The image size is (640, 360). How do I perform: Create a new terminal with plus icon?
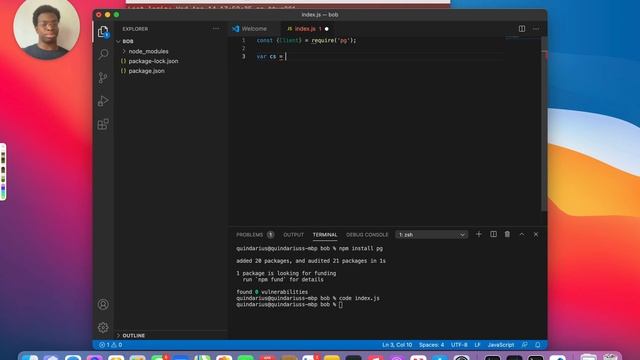click(479, 234)
